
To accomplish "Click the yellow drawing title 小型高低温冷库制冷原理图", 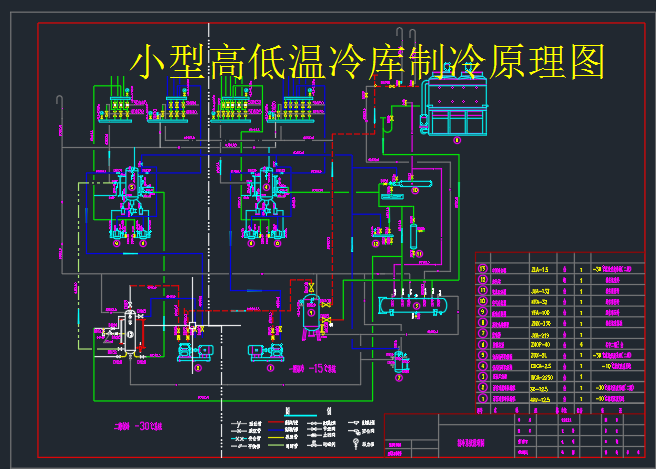I will click(367, 62).
